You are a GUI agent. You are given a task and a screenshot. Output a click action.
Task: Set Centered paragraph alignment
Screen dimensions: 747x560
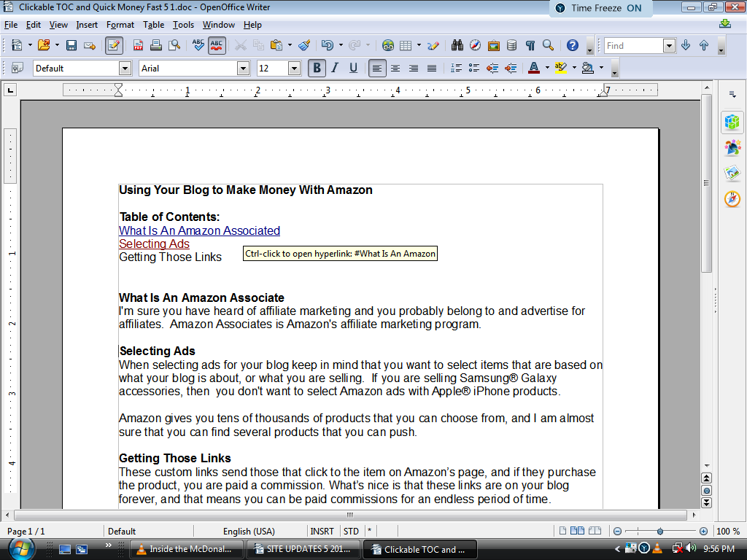point(395,68)
